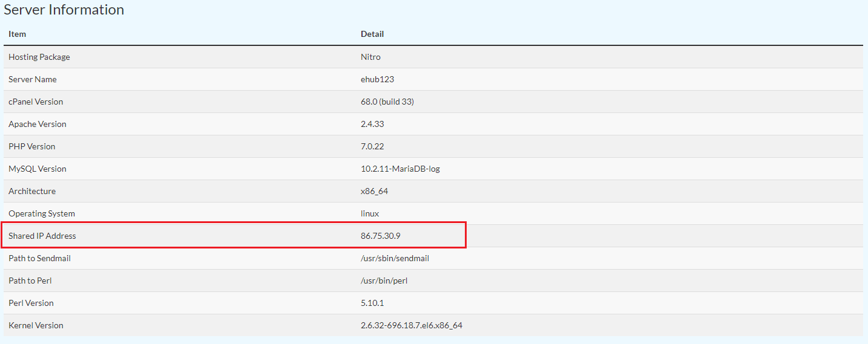Click the Item column header

pyautogui.click(x=17, y=34)
